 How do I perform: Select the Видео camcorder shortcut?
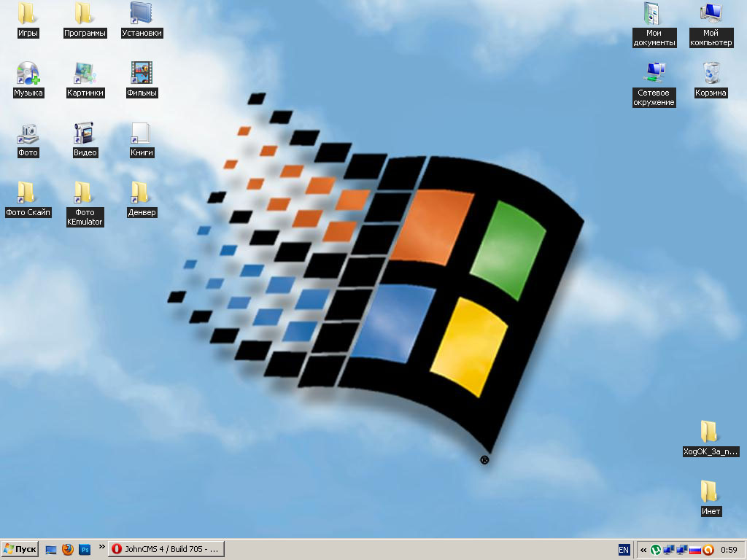(x=85, y=140)
